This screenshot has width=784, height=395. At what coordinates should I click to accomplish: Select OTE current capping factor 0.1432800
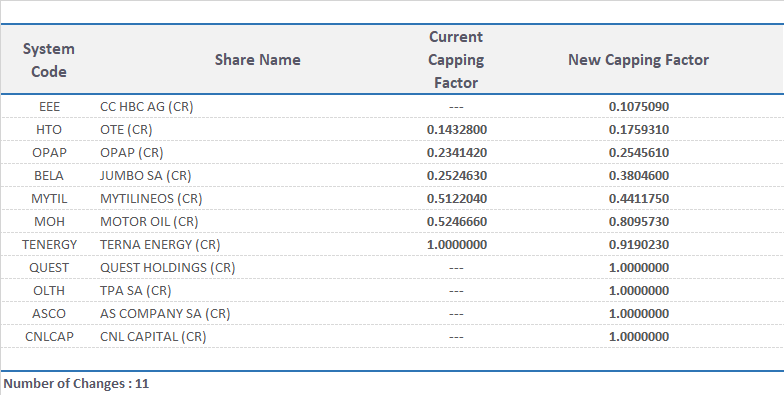(x=456, y=130)
